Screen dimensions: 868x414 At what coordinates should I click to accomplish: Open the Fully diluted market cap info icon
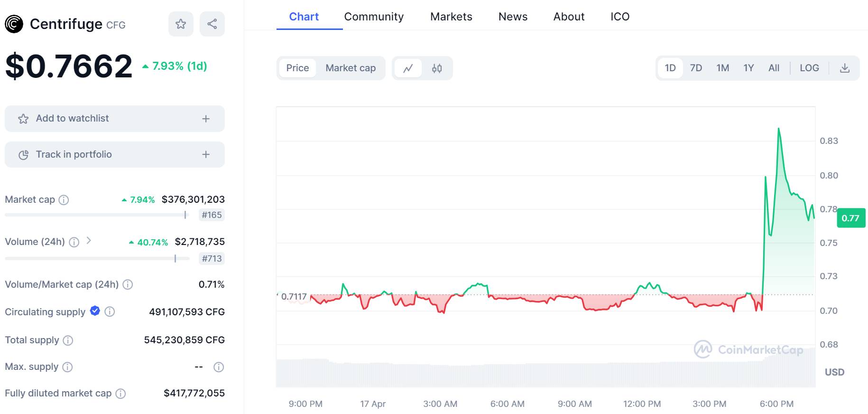tap(120, 394)
